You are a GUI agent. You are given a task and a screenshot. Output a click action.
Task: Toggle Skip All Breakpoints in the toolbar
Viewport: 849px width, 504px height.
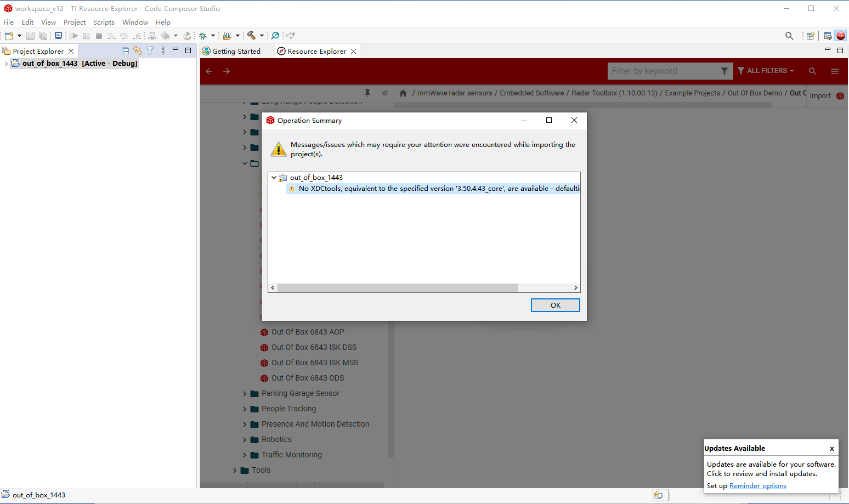click(275, 36)
